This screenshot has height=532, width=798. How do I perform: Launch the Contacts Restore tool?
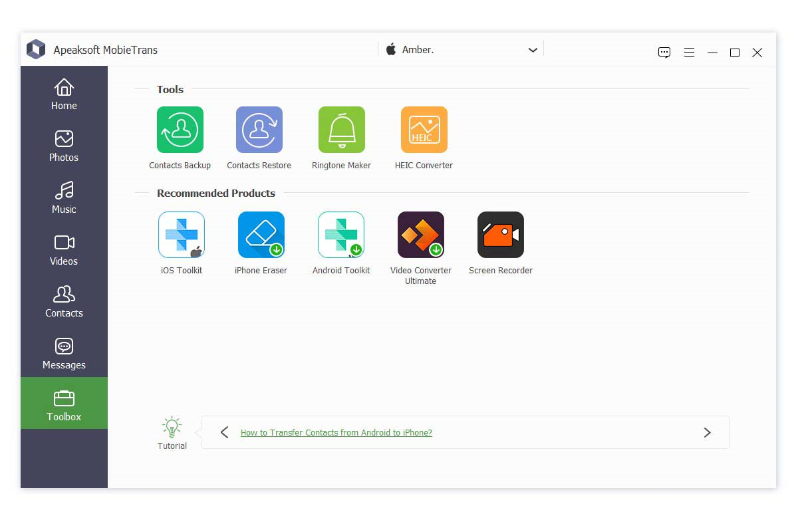tap(259, 130)
